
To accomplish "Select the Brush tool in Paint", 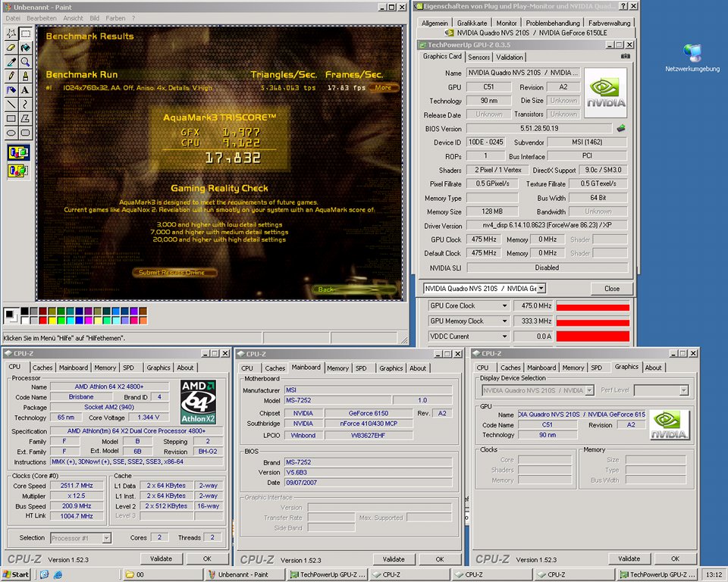I will pos(26,76).
